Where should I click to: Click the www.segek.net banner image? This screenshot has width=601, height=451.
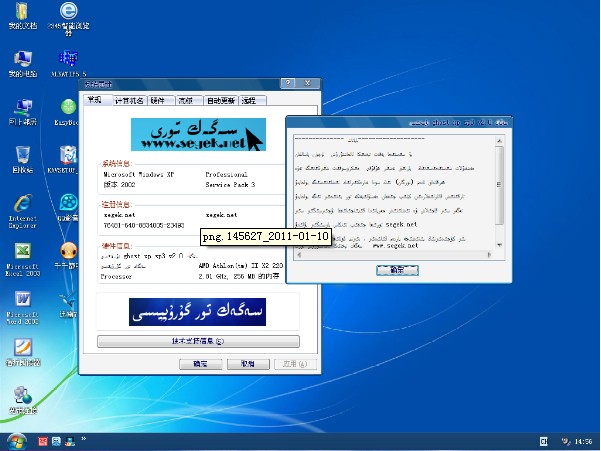(x=198, y=134)
